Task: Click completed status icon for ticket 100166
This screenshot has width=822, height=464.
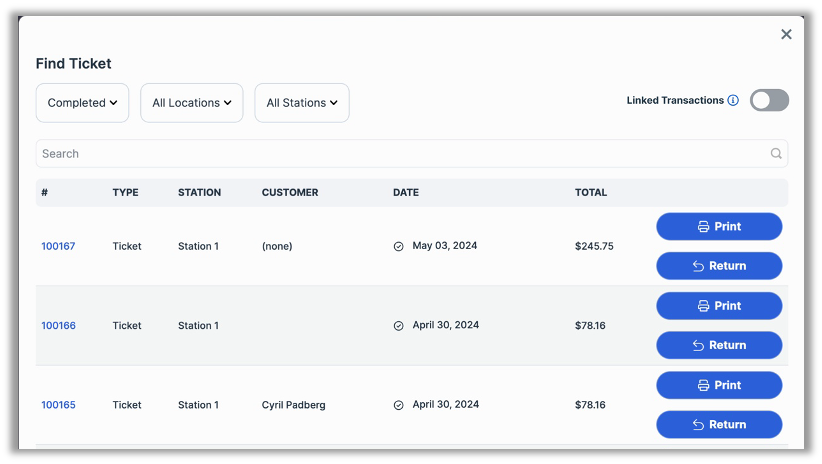Action: click(399, 326)
